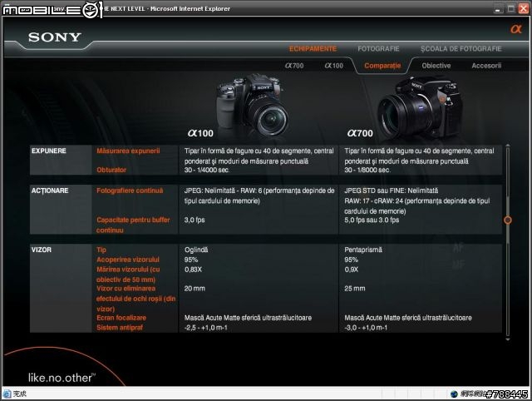The height and width of the screenshot is (401, 532).
Task: Open the Obiective tab
Action: point(436,66)
